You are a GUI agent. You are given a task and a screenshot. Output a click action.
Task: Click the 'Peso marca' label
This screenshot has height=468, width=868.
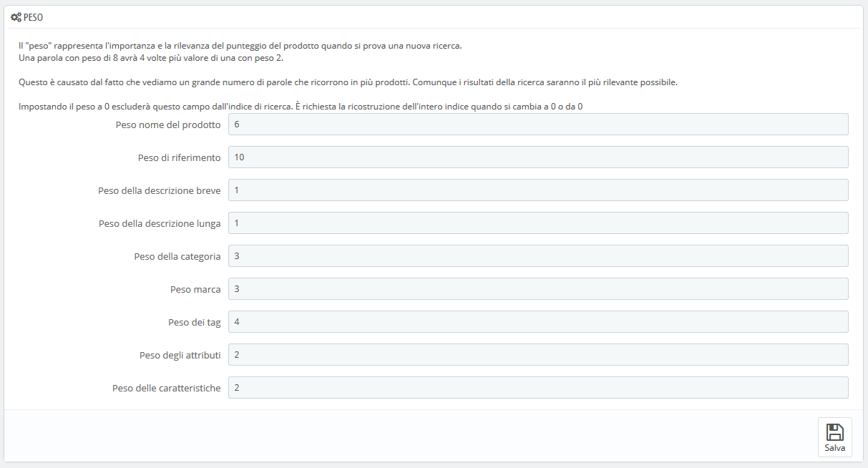point(195,289)
